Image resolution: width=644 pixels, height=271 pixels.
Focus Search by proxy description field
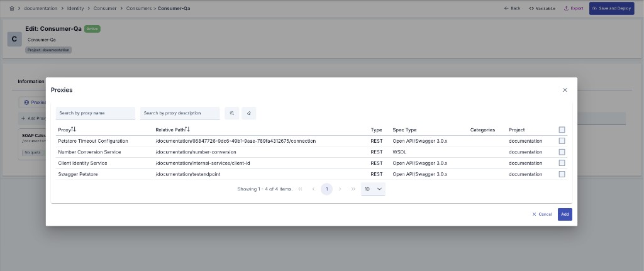(180, 113)
